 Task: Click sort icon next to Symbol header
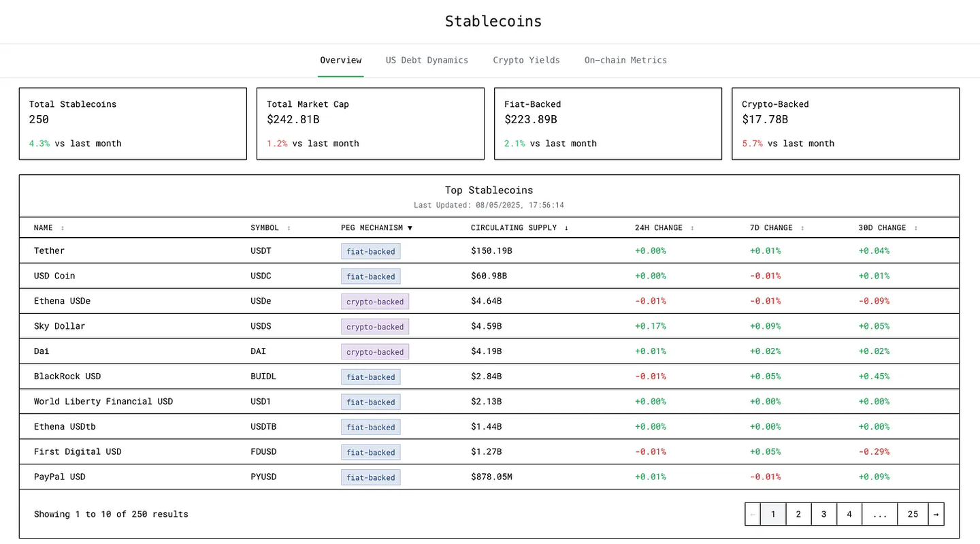point(289,228)
